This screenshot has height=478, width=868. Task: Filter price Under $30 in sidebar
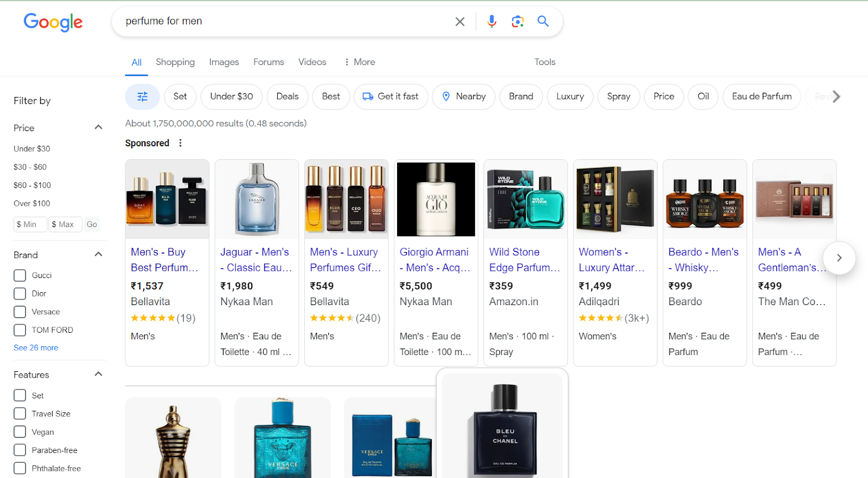coord(32,148)
